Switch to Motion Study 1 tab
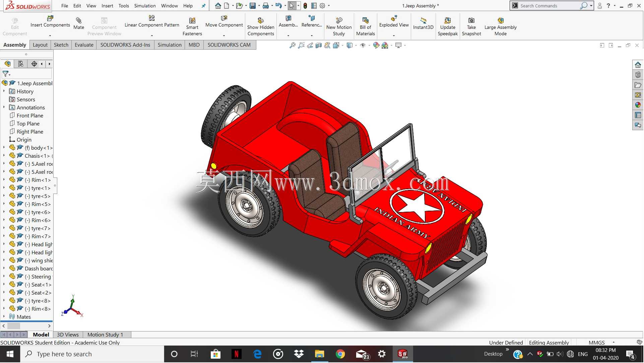Viewport: 644px width, 363px height. coord(105,335)
